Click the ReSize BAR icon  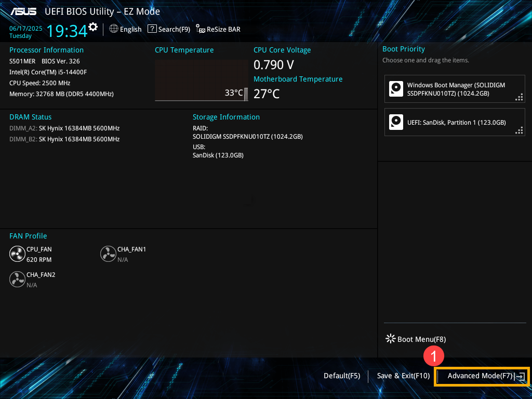click(x=201, y=29)
